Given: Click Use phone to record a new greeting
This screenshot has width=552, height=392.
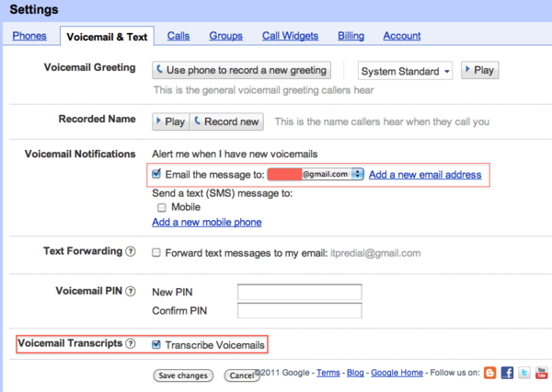Looking at the screenshot, I should 241,70.
